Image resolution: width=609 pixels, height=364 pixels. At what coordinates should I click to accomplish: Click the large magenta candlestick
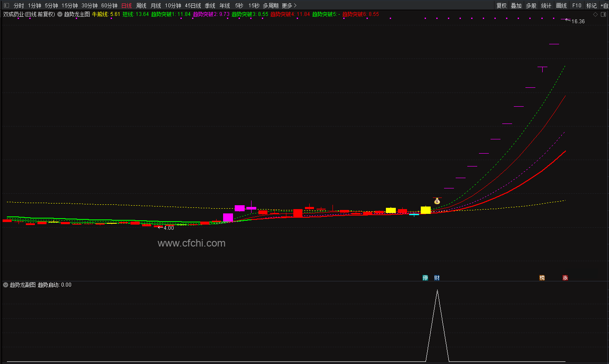pos(228,218)
